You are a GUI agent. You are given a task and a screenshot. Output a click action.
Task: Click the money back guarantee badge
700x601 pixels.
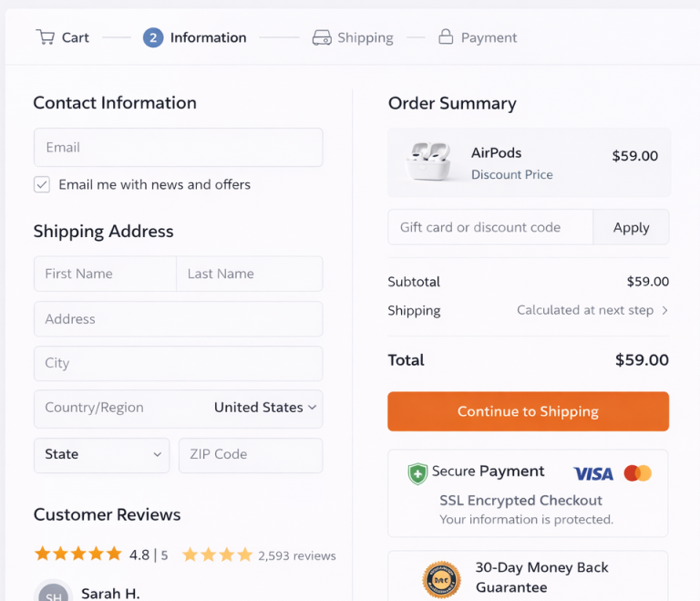[x=442, y=578]
